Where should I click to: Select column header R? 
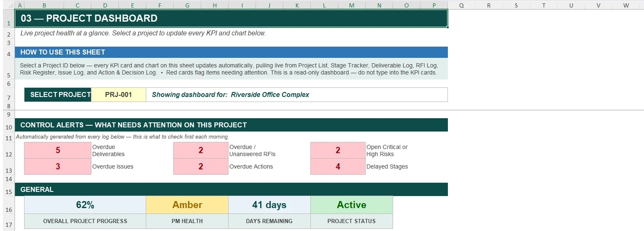click(x=489, y=5)
